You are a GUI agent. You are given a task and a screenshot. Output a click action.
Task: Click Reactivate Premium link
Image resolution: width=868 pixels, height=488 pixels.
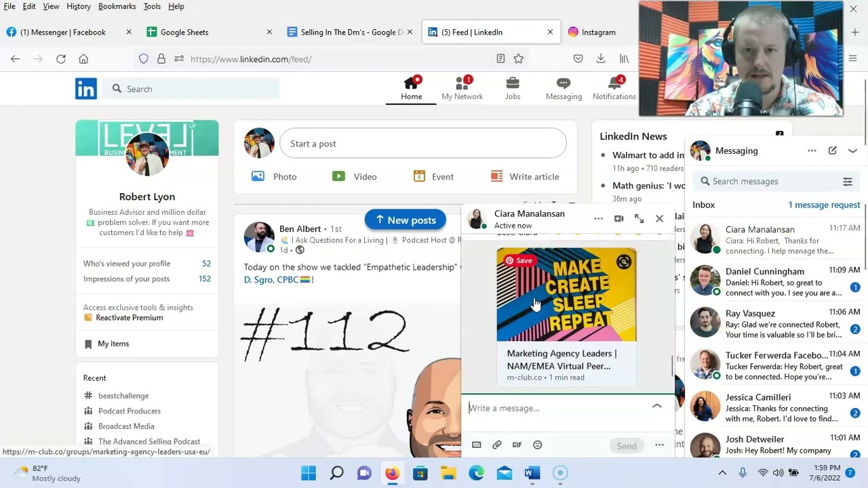point(129,317)
